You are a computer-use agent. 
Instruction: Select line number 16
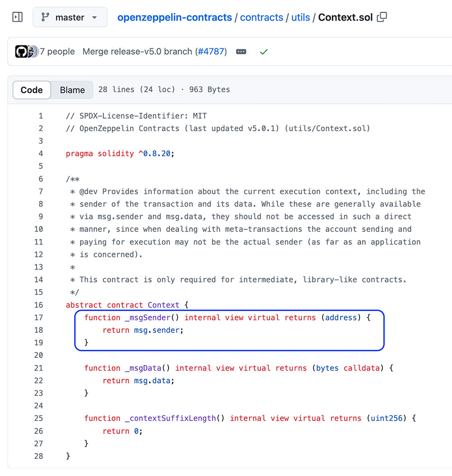point(38,305)
